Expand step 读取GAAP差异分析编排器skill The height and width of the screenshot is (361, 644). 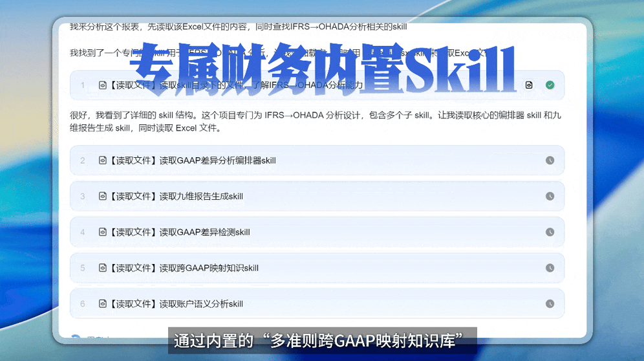click(x=317, y=160)
